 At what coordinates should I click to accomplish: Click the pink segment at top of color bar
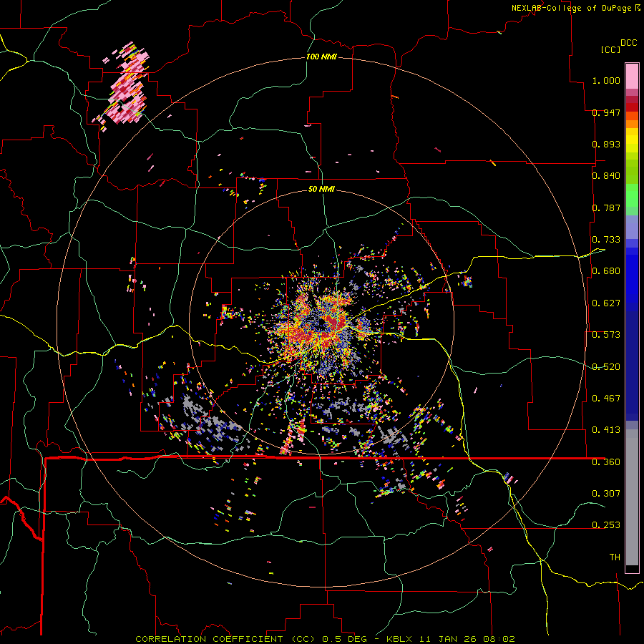[632, 76]
